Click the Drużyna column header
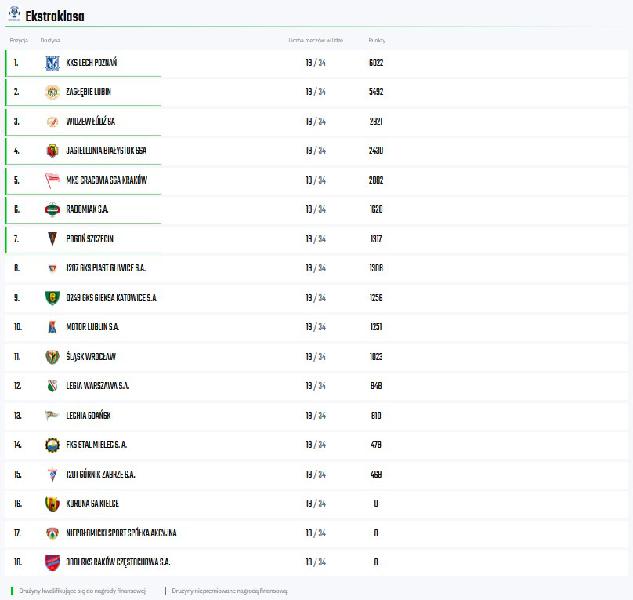 coord(50,40)
